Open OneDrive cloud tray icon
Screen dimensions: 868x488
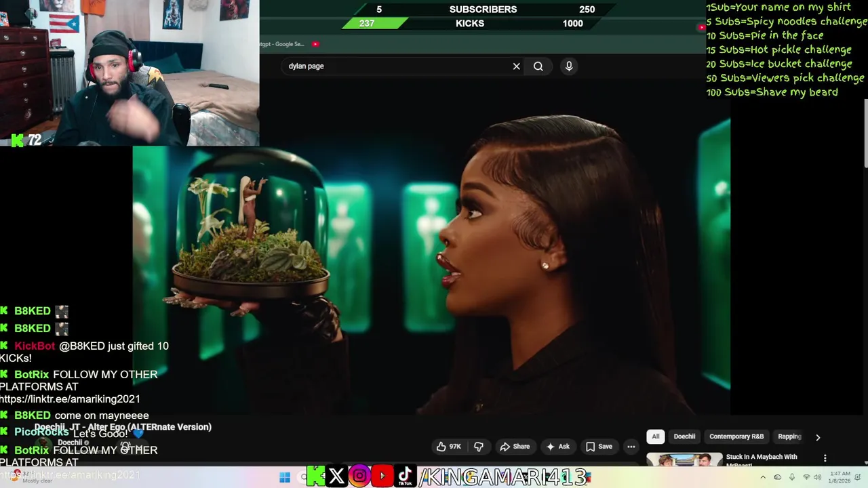(x=778, y=477)
